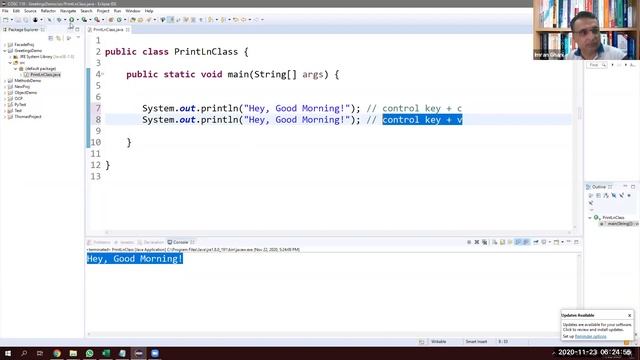Click the Reminder options link

590,336
